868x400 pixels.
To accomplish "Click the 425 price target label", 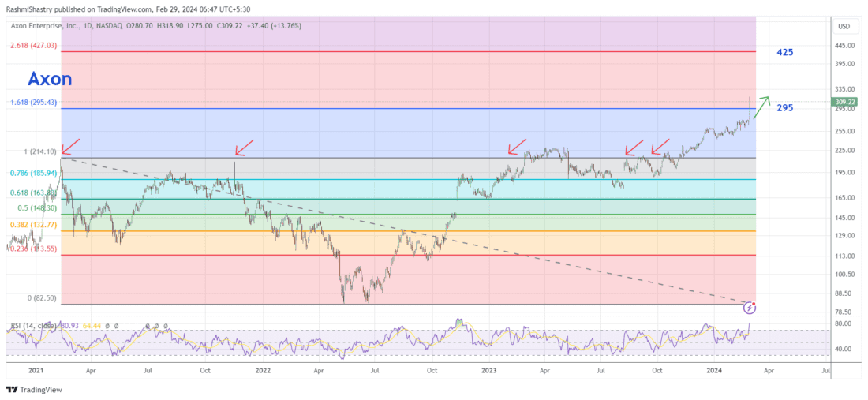I will (784, 52).
